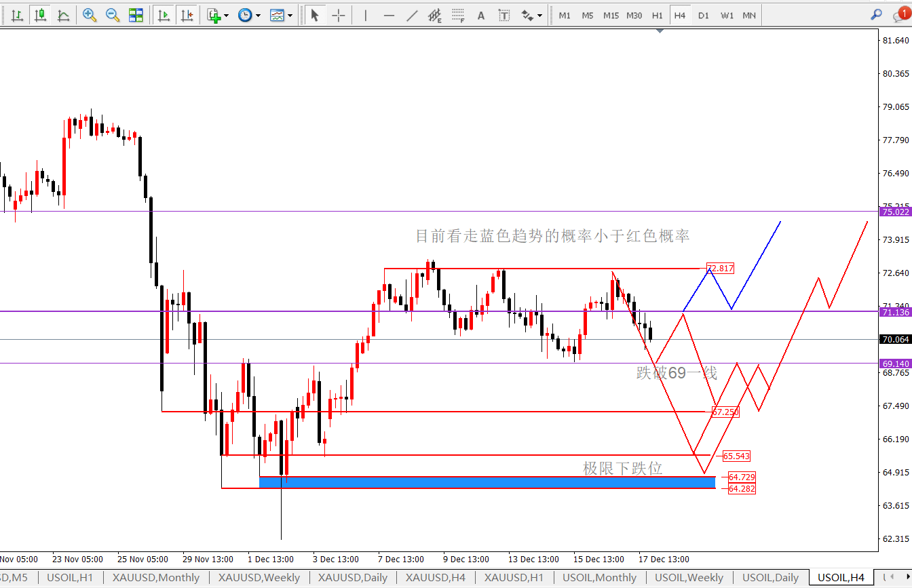Zoom out of the chart
This screenshot has width=912, height=588.
coord(112,15)
